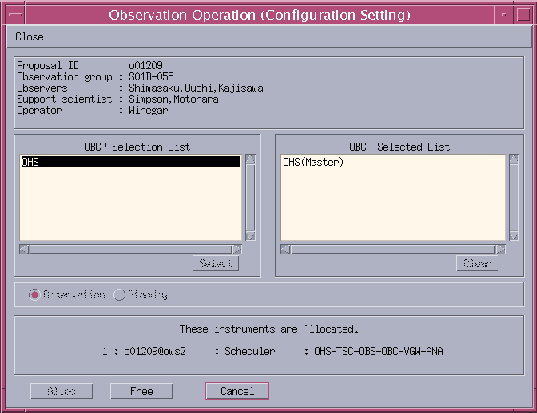Click the support scientist names Simpson,Motohara

pos(173,99)
